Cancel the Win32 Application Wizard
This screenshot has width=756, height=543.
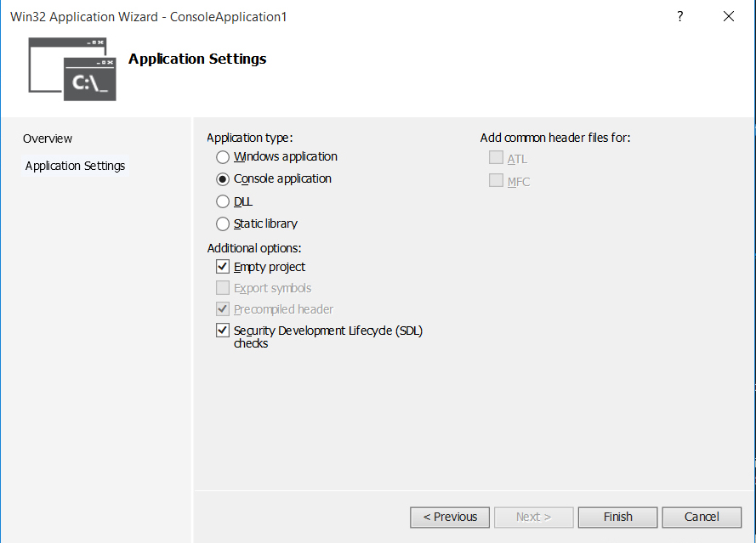[x=702, y=517]
